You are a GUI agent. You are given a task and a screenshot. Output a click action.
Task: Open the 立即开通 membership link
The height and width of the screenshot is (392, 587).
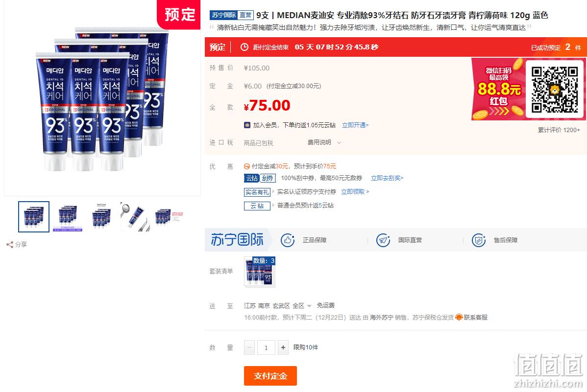[355, 125]
